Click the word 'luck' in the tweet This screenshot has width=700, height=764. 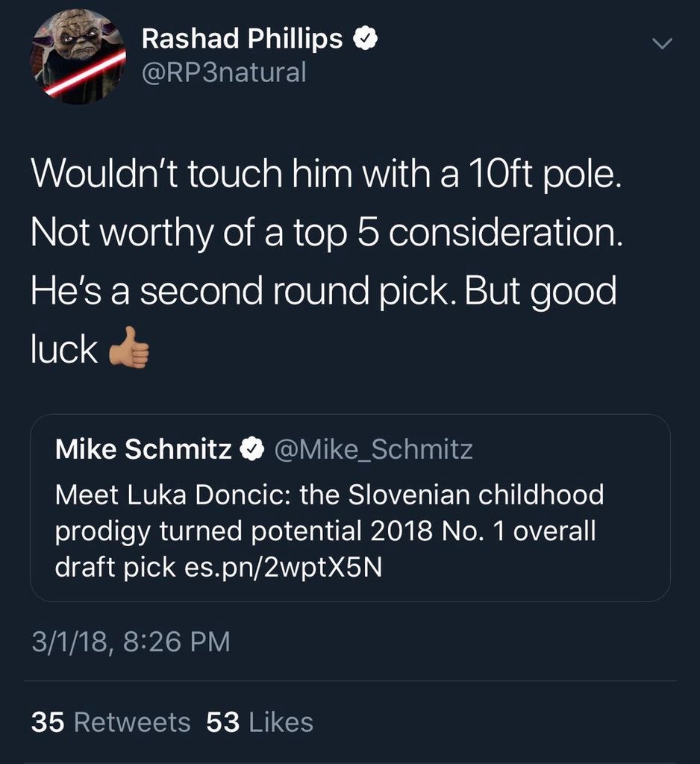coord(64,349)
